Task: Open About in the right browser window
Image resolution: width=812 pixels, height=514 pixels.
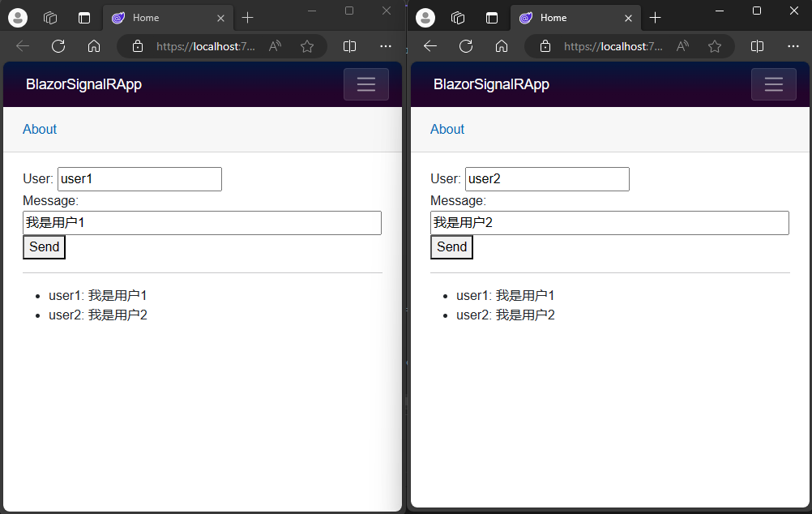Action: [x=447, y=129]
